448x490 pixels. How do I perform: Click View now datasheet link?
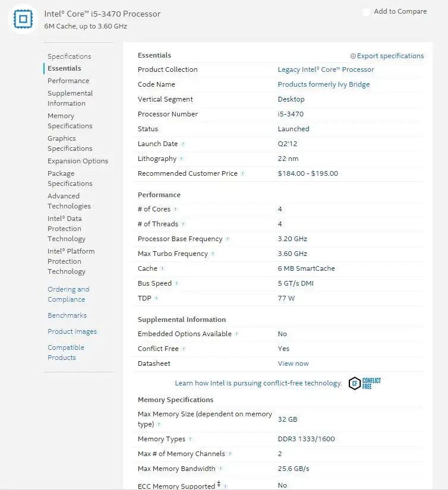[294, 363]
